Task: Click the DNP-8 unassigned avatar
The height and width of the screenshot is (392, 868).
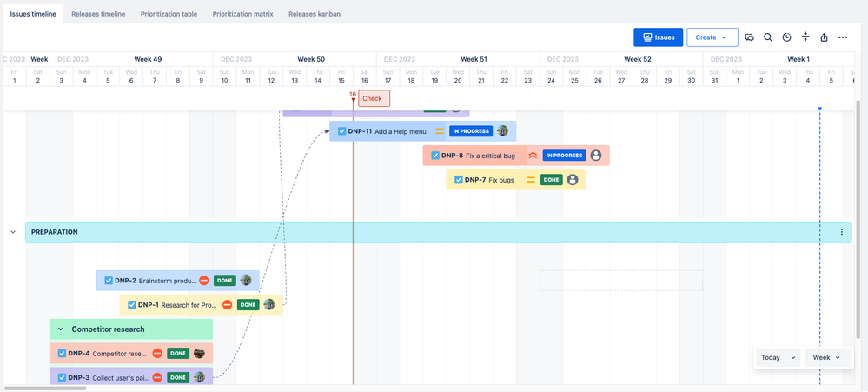Action: (596, 156)
